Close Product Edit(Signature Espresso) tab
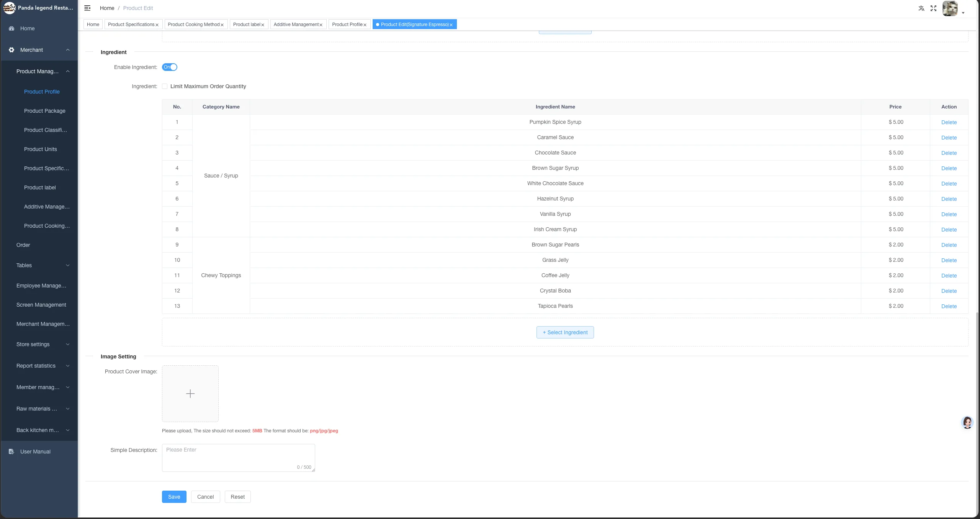This screenshot has width=980, height=519. 451,25
